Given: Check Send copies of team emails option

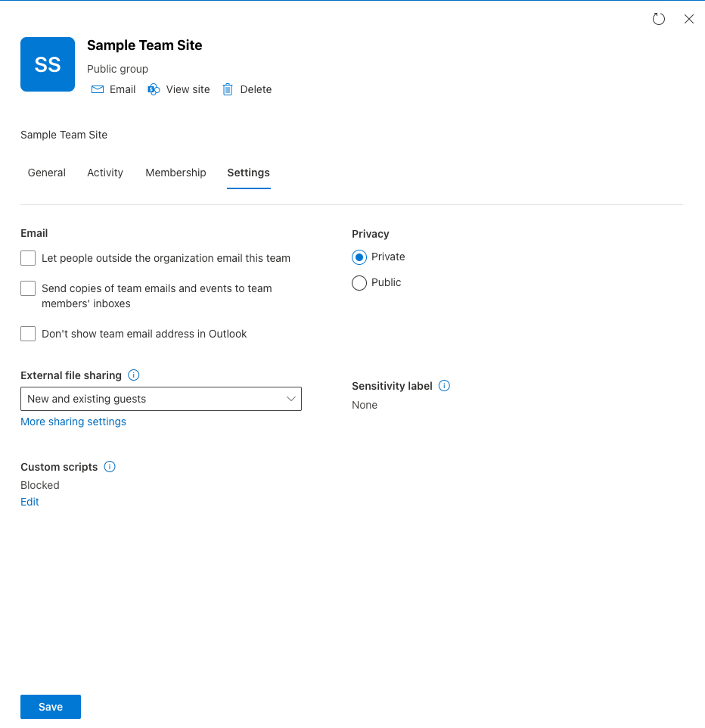Looking at the screenshot, I should 28,288.
